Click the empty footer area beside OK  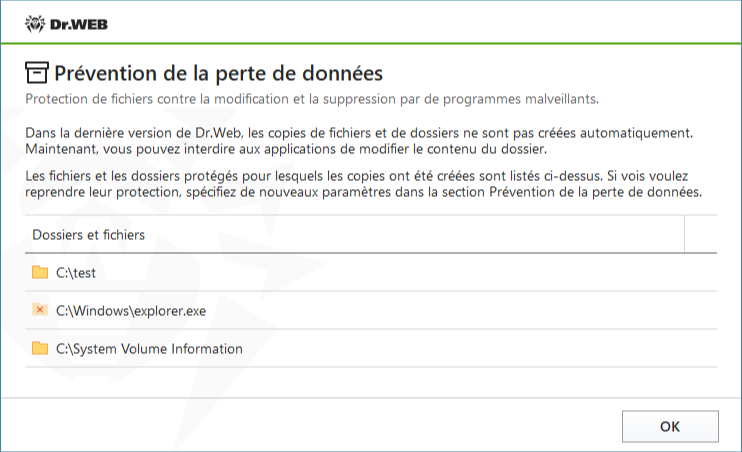point(308,426)
